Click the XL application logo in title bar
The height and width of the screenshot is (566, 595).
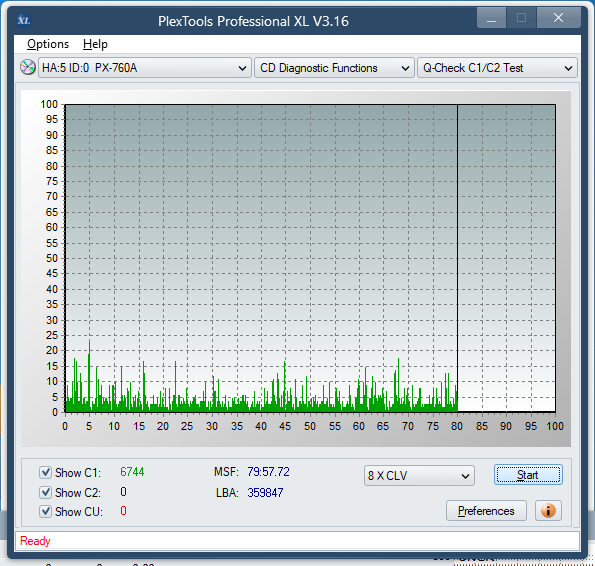point(24,20)
